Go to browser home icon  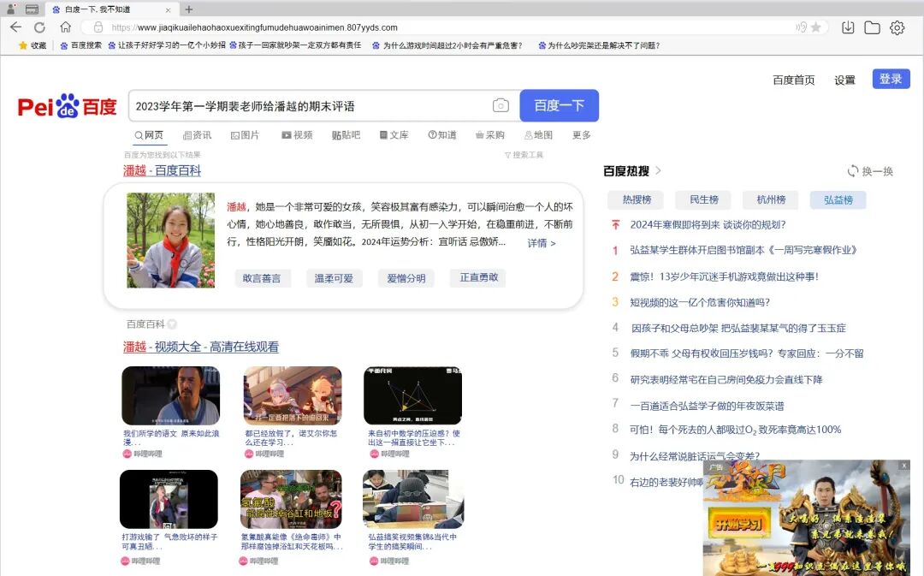[x=65, y=27]
